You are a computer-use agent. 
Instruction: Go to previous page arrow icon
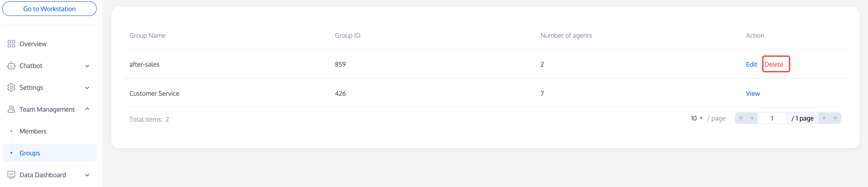[752, 118]
